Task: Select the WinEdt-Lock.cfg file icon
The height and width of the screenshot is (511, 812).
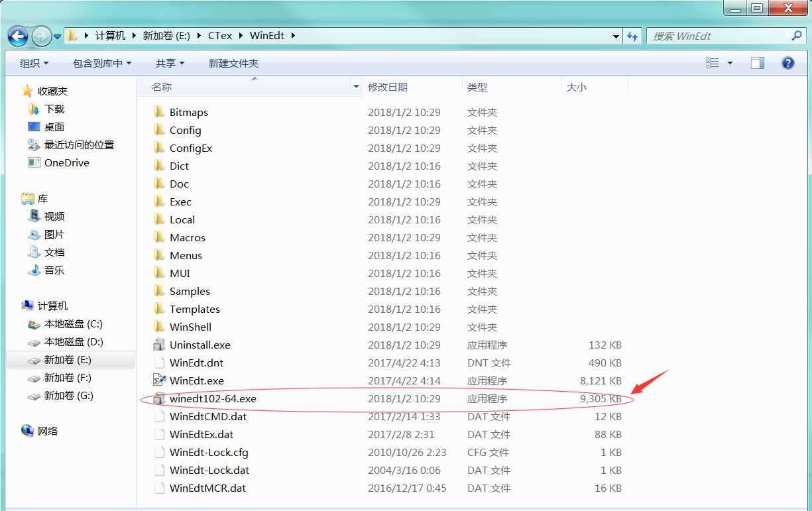Action: tap(159, 452)
